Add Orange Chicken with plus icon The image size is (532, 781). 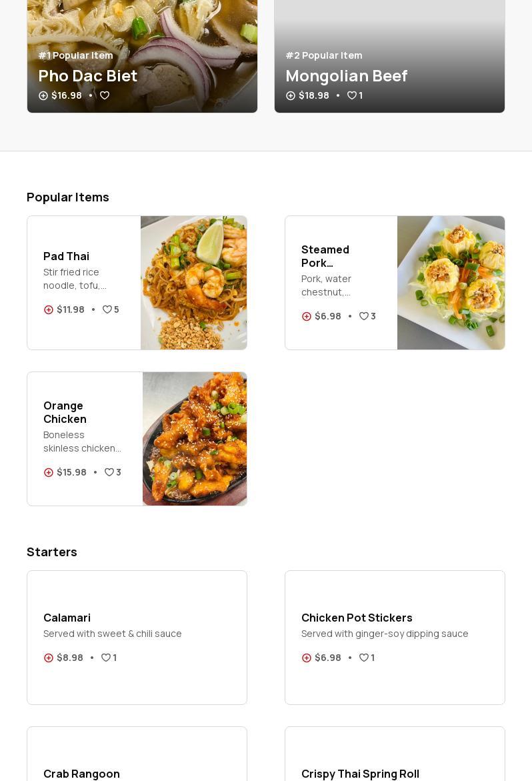point(49,473)
